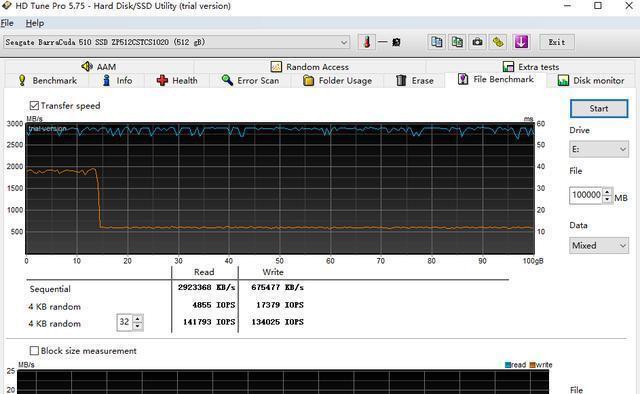The height and width of the screenshot is (394, 640).
Task: Click the sequential read value 2923368 KB/s
Action: coord(206,287)
